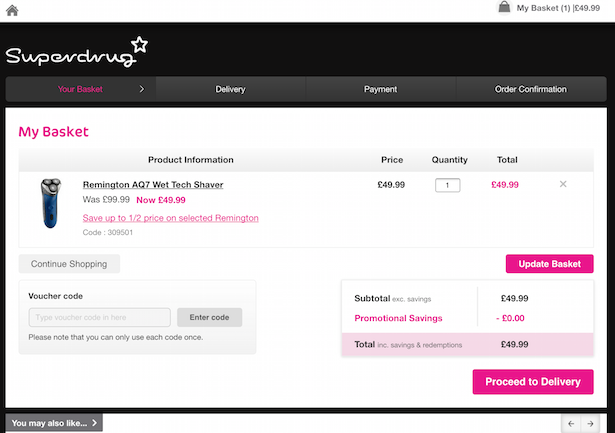Open the Remington half price offer link
The width and height of the screenshot is (615, 433).
click(170, 217)
